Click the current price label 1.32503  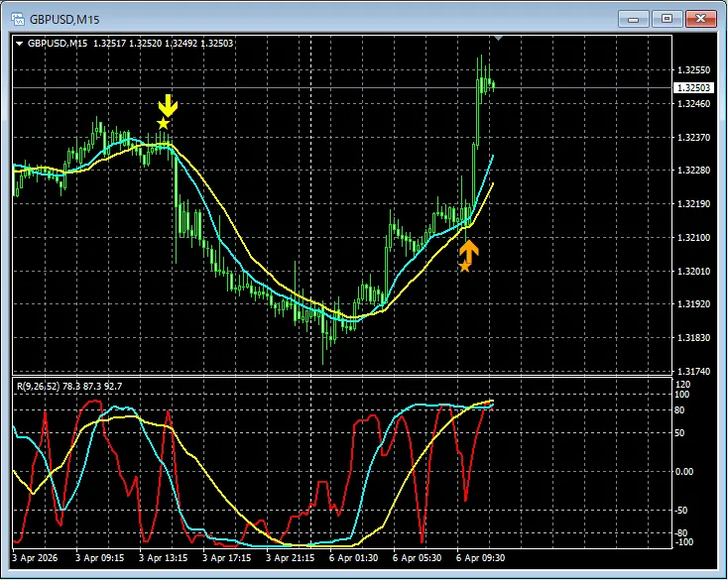[692, 88]
